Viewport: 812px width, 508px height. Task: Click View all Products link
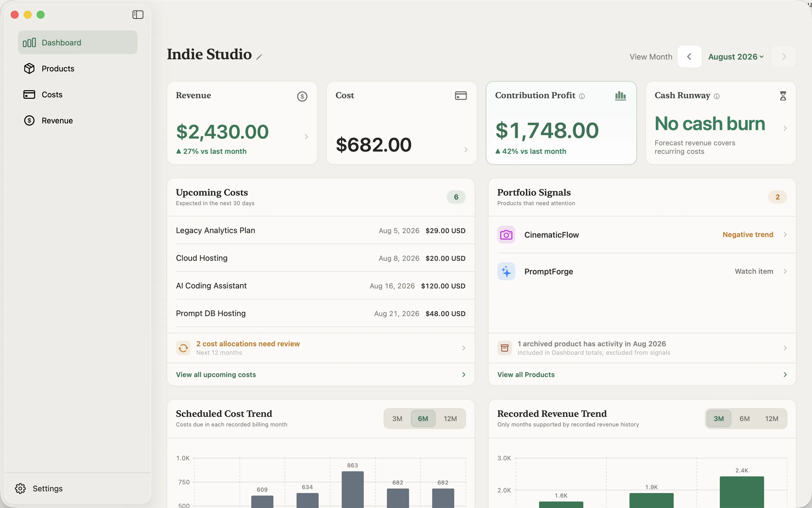[x=526, y=375]
